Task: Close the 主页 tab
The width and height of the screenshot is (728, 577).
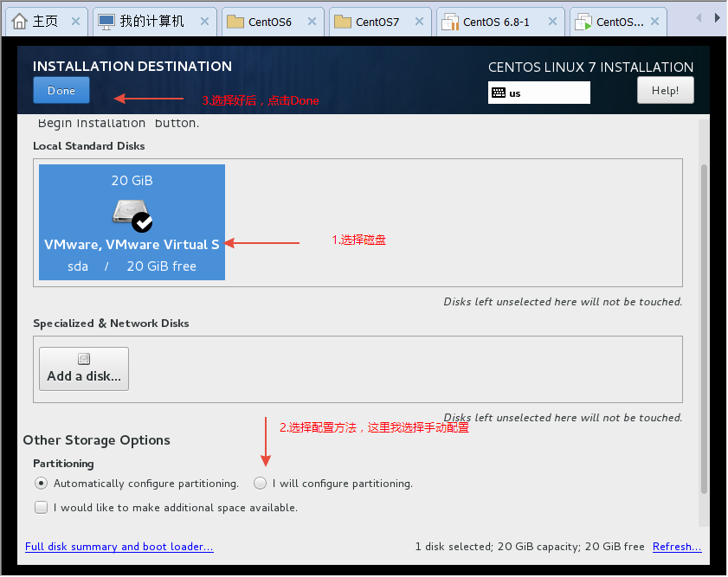Action: [75, 22]
